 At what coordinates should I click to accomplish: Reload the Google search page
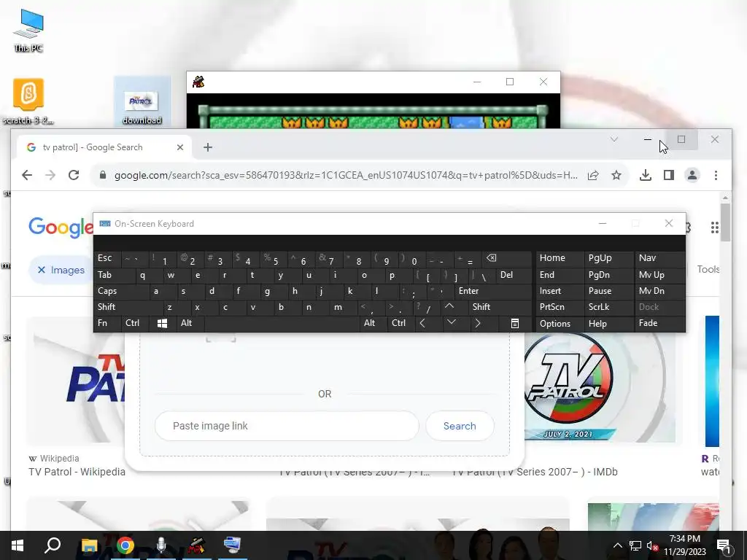(74, 175)
